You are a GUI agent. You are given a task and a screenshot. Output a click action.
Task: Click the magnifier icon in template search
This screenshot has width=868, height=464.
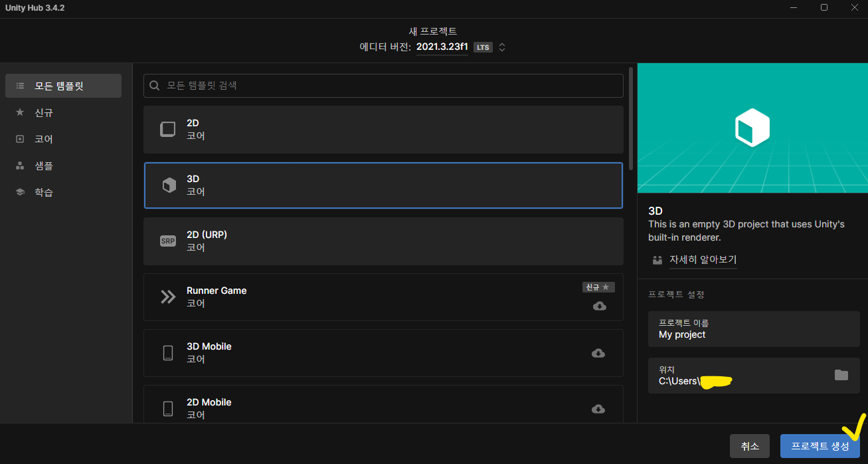[x=155, y=86]
